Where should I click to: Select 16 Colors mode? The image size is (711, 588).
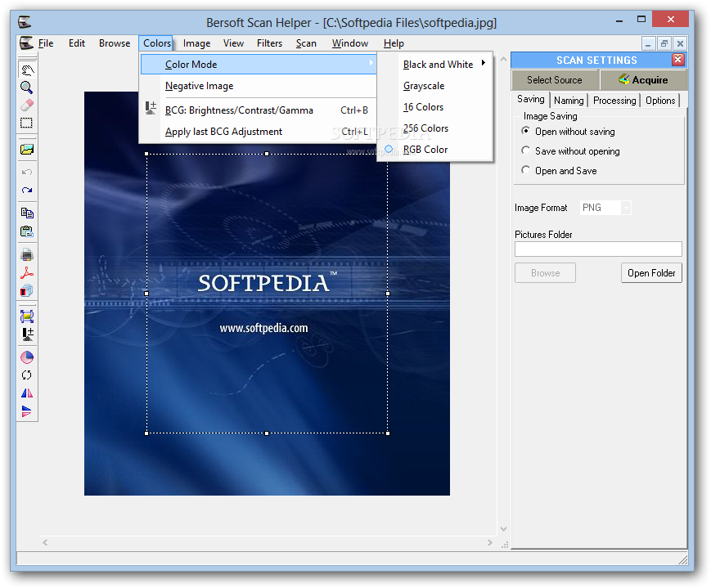click(434, 107)
